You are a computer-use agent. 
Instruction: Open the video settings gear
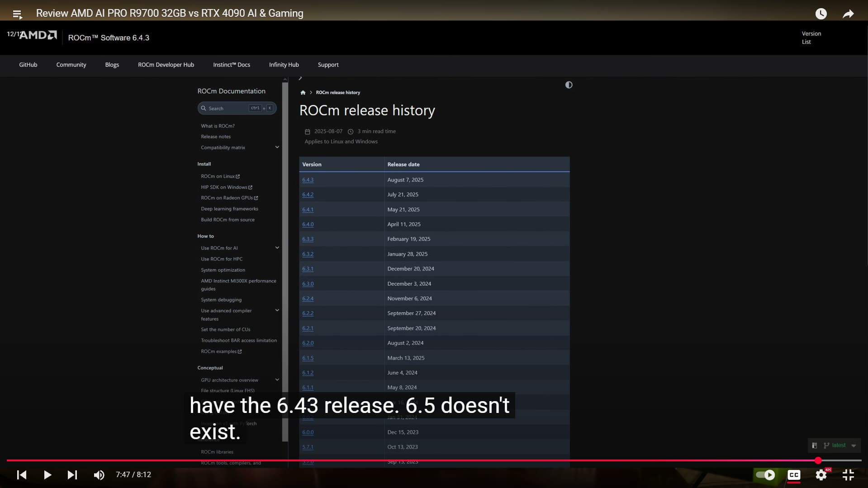[821, 474]
